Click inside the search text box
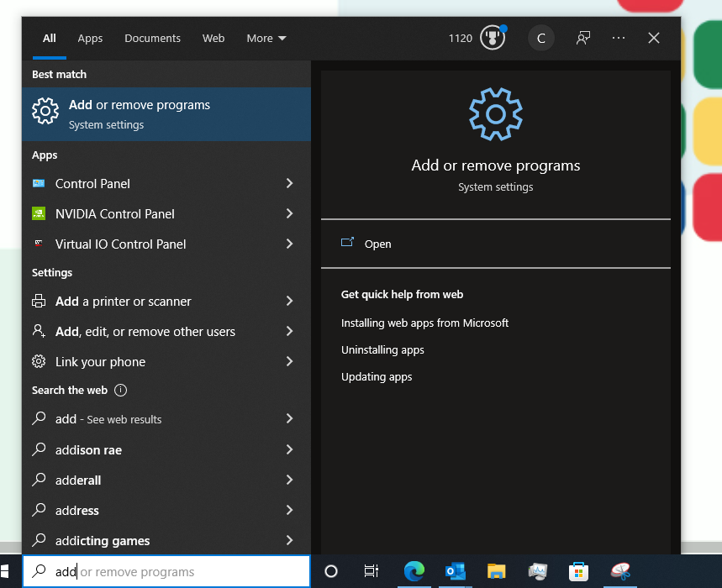722x588 pixels. (x=166, y=571)
